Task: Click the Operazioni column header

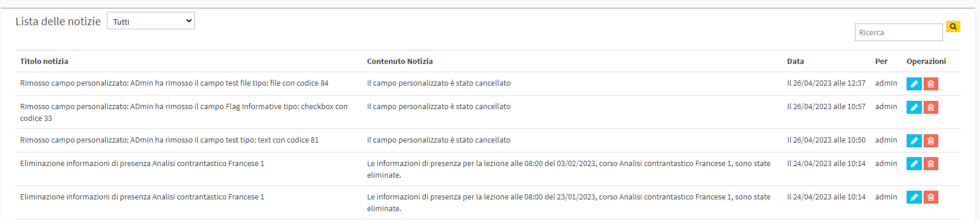Action: (926, 61)
